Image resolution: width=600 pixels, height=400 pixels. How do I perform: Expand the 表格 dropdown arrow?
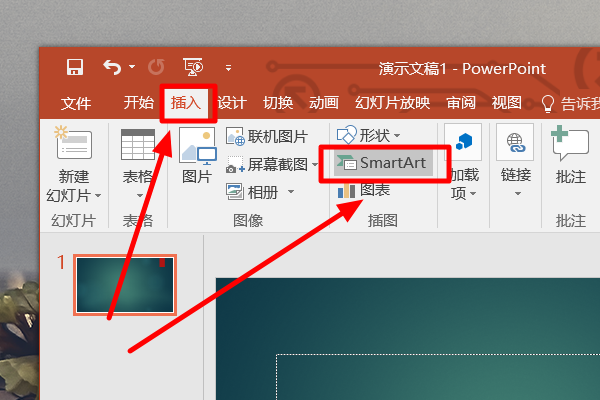(x=140, y=196)
